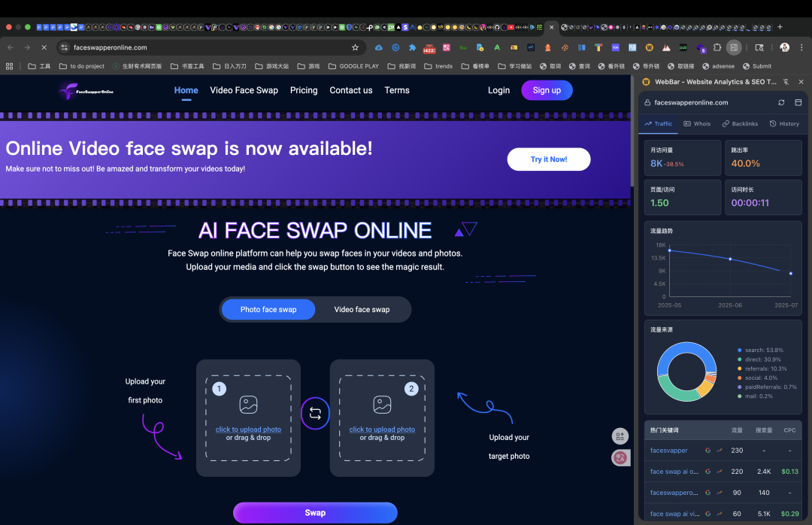
Task: Click 'click to upload photo' in box 1
Action: (249, 429)
